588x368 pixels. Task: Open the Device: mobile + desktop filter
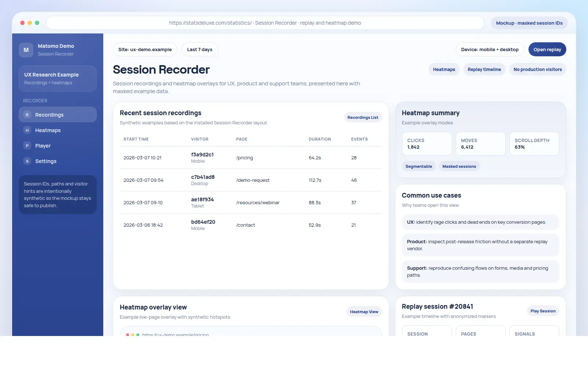(x=490, y=50)
